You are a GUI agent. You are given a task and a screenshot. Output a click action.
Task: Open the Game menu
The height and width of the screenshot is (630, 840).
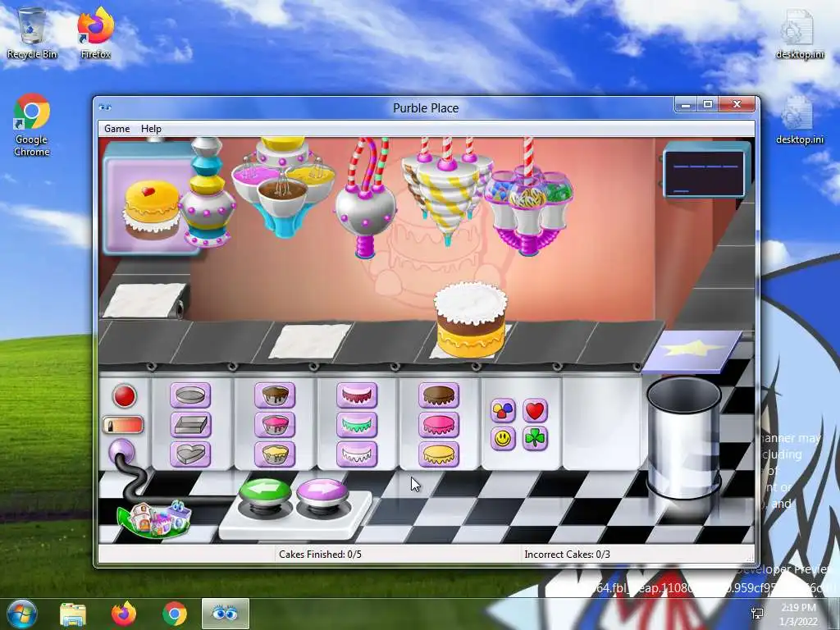pyautogui.click(x=116, y=129)
